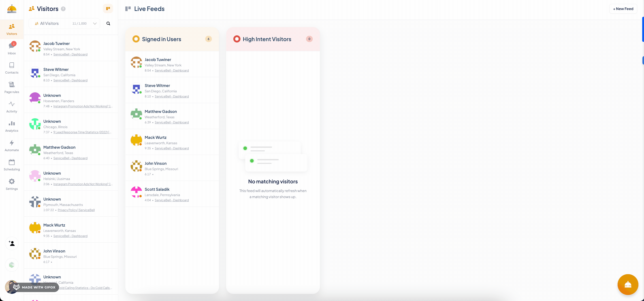
Task: Create a new feed with + New Feed
Action: point(623,9)
